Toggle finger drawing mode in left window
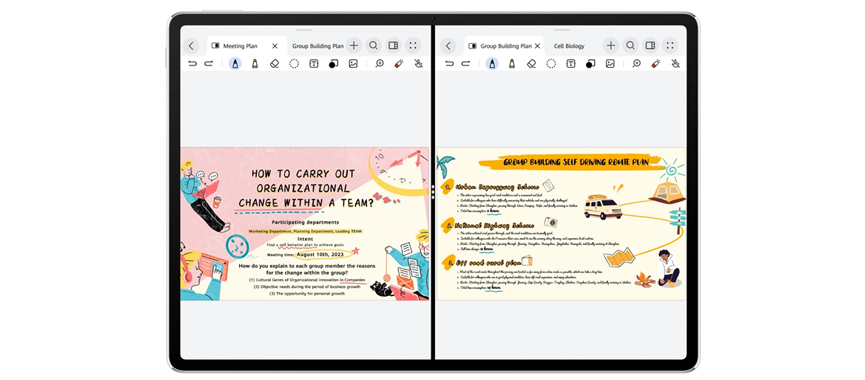865x380 pixels. (x=418, y=63)
